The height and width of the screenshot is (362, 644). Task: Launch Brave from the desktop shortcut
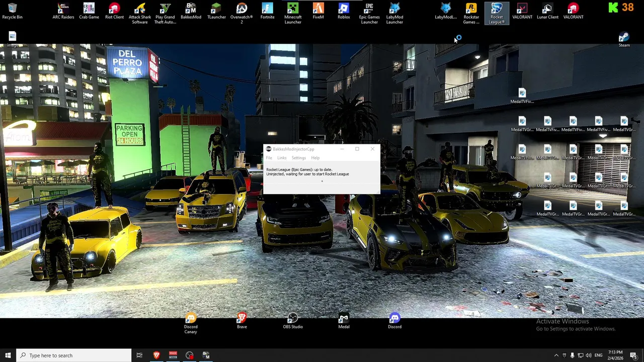[x=242, y=321]
